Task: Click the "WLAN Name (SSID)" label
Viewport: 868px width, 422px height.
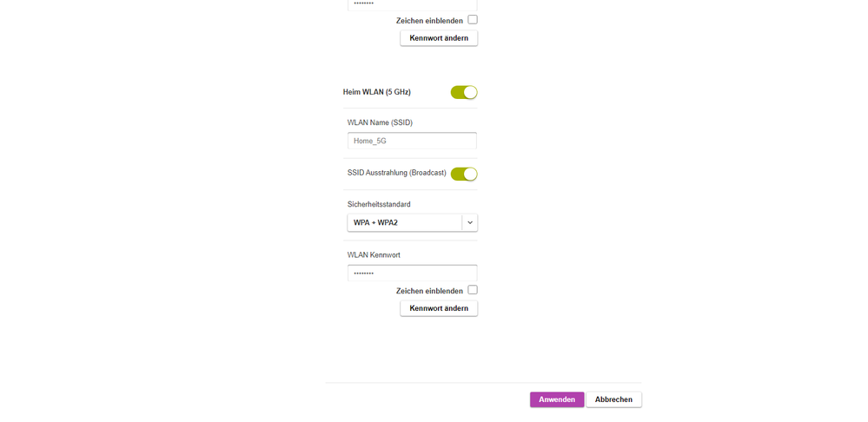Action: point(380,122)
